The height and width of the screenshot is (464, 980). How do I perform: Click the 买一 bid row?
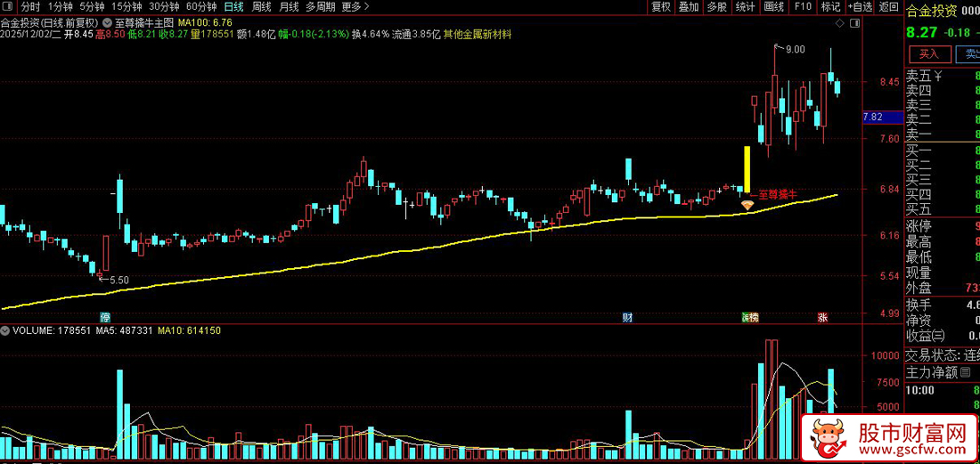tap(943, 151)
